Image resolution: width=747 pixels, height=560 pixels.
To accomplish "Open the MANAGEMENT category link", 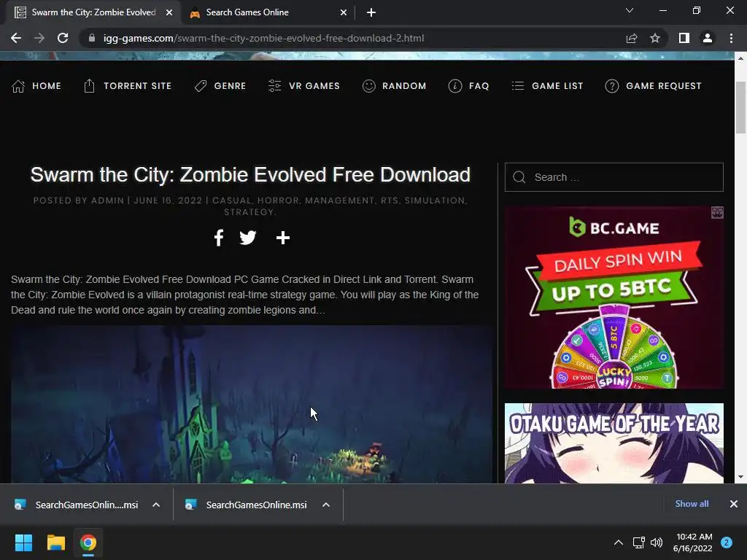I will pos(340,201).
